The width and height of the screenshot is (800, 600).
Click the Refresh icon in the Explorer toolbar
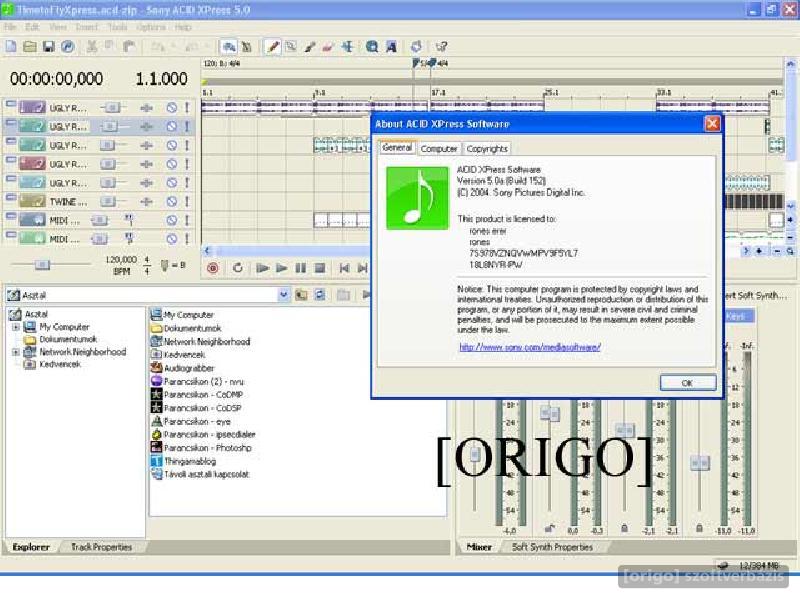tap(320, 295)
